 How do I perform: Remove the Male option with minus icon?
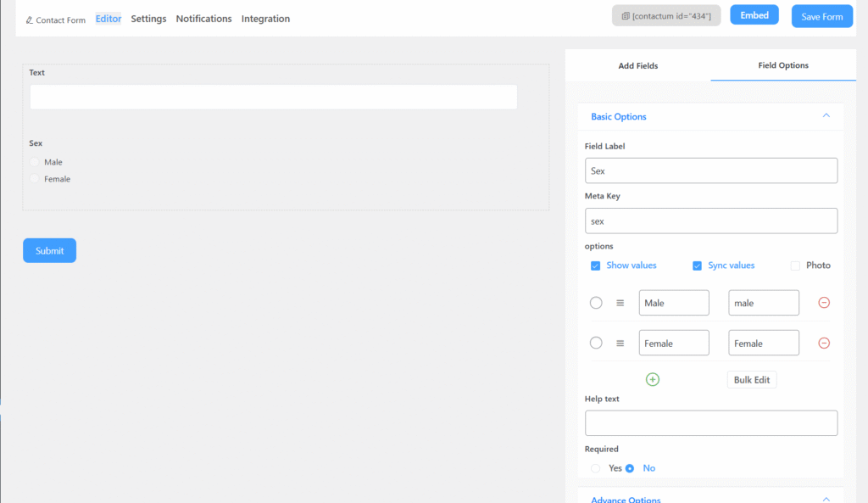point(823,303)
